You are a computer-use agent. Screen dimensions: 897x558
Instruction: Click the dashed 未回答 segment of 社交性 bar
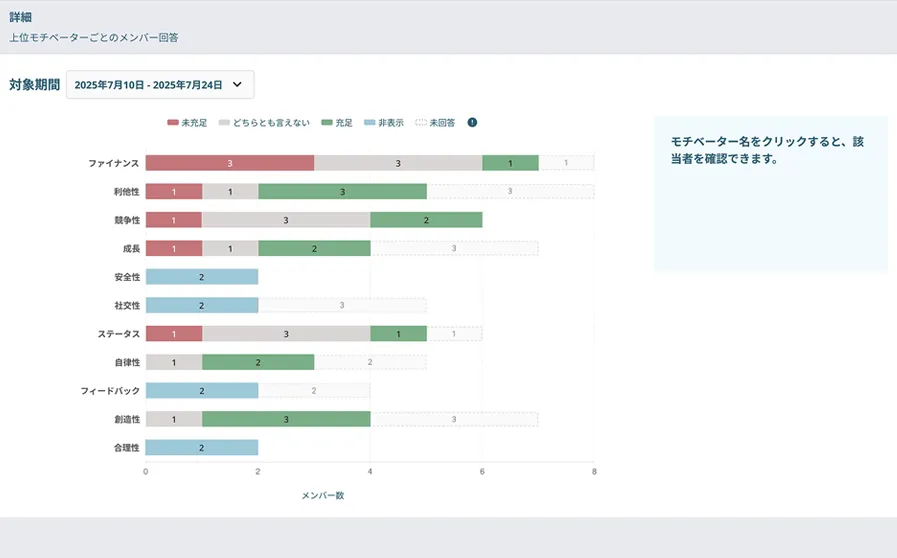click(x=342, y=305)
